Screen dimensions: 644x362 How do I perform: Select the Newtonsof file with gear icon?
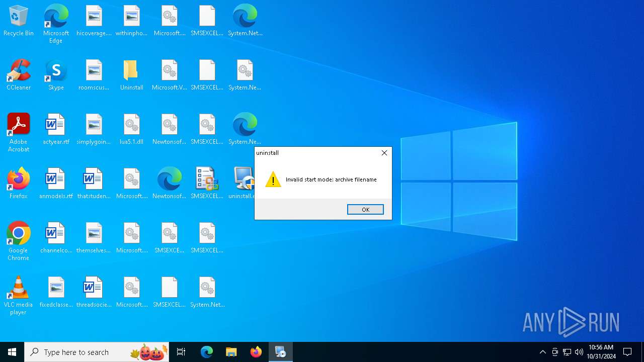[170, 130]
